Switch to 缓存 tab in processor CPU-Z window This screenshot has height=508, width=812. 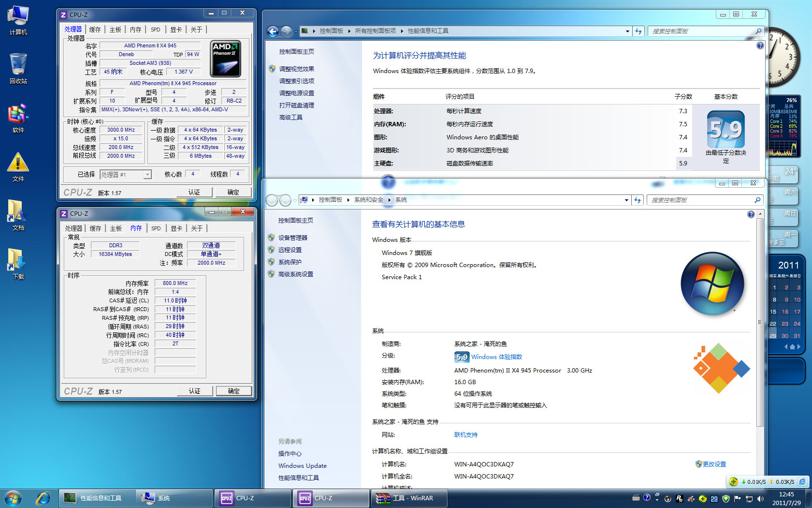point(95,30)
